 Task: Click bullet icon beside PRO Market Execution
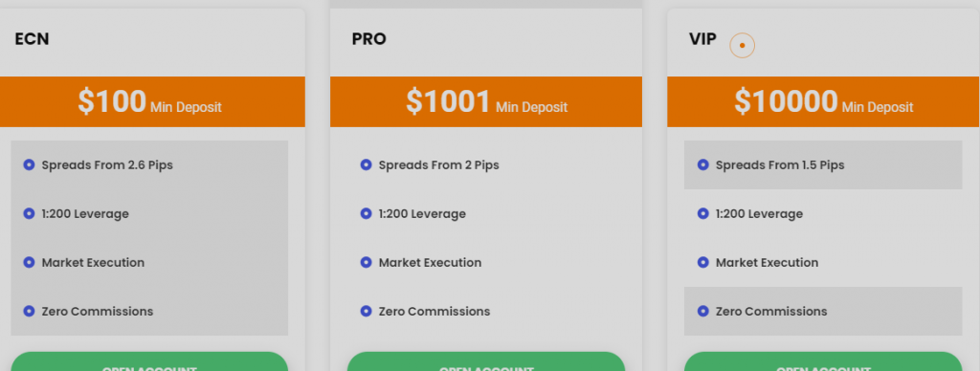[367, 262]
